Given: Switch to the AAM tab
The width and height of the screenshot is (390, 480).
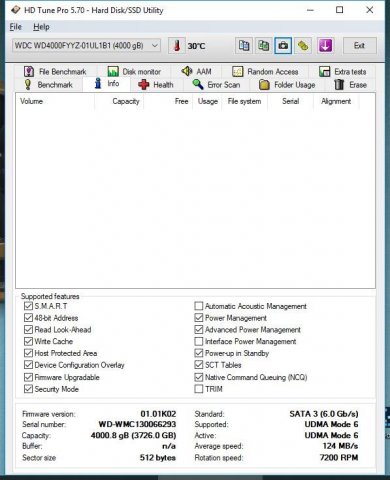Looking at the screenshot, I should pyautogui.click(x=196, y=71).
